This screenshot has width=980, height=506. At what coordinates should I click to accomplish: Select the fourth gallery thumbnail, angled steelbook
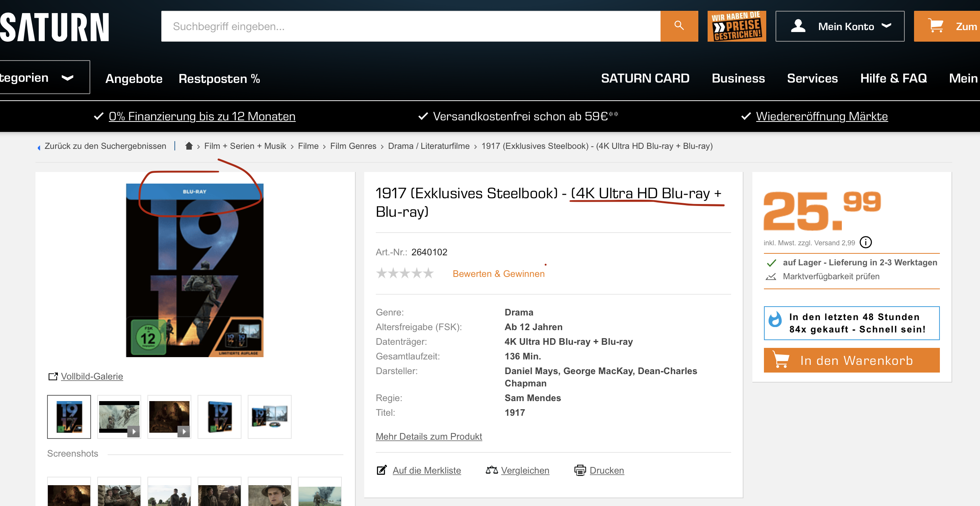(x=220, y=417)
